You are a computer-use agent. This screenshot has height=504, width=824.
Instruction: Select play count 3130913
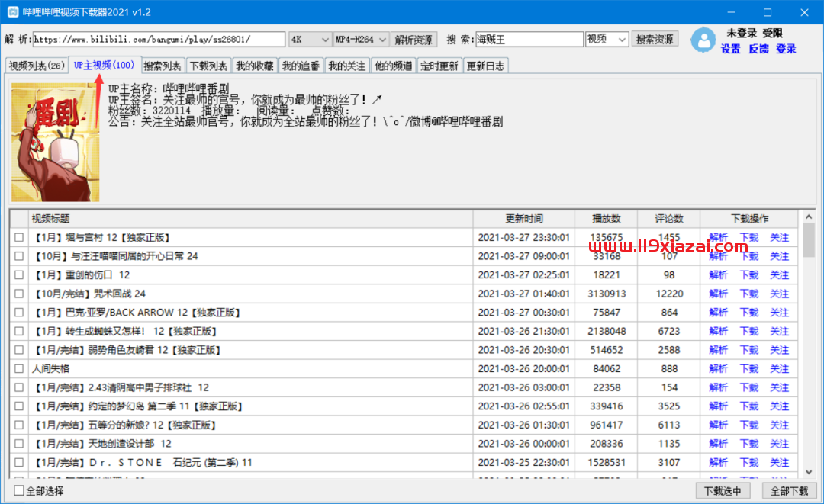[x=607, y=294]
